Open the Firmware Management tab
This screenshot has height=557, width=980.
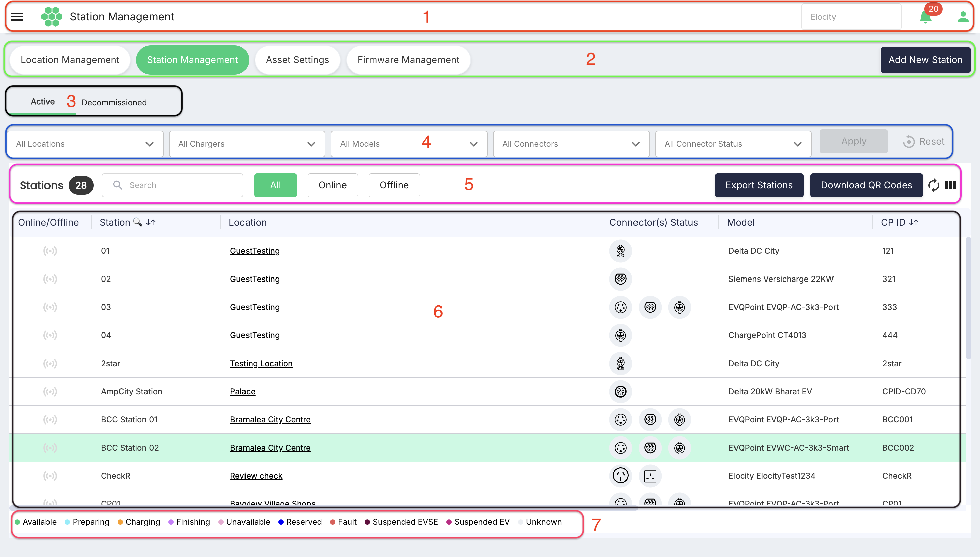point(408,60)
